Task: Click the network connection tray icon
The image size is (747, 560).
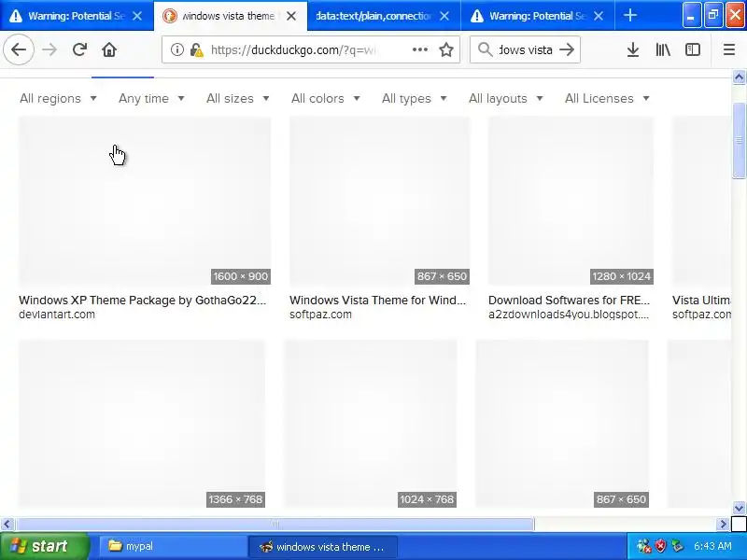Action: tap(677, 546)
